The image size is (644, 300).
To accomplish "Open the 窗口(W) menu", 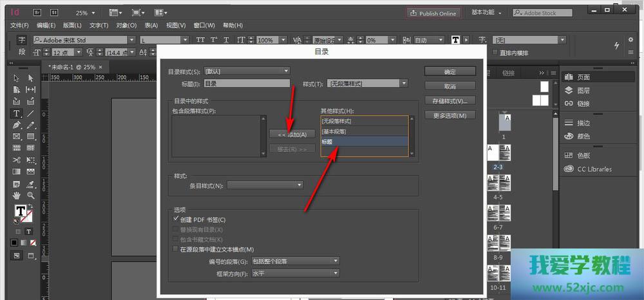I will click(x=204, y=25).
